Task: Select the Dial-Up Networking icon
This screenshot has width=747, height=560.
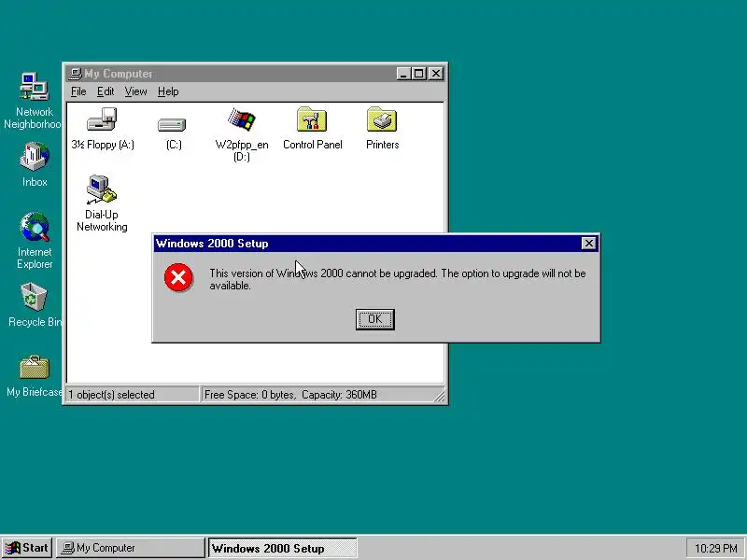Action: (102, 189)
